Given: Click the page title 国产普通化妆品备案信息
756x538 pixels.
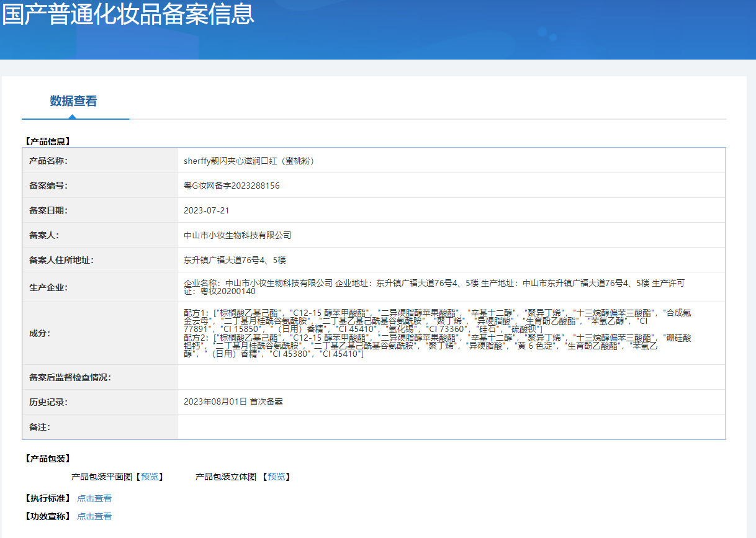Looking at the screenshot, I should 128,16.
